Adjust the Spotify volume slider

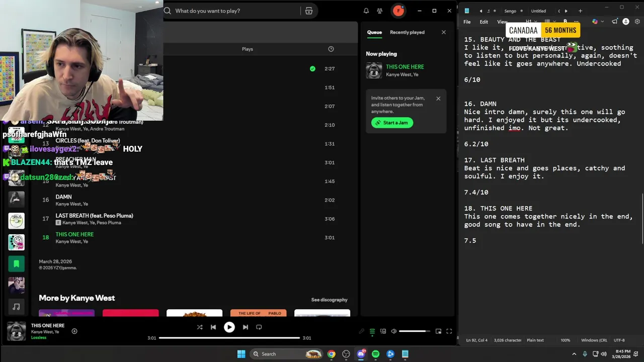(415, 331)
